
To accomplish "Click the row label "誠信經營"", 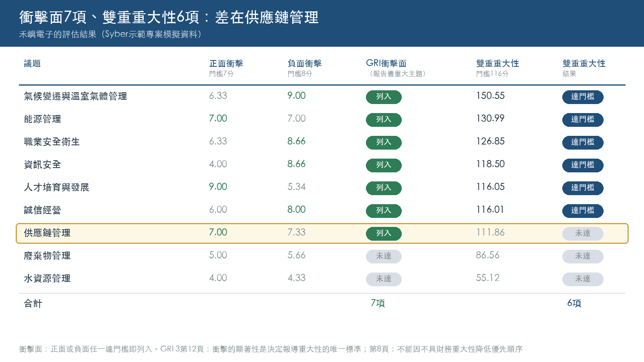I will coord(42,210).
